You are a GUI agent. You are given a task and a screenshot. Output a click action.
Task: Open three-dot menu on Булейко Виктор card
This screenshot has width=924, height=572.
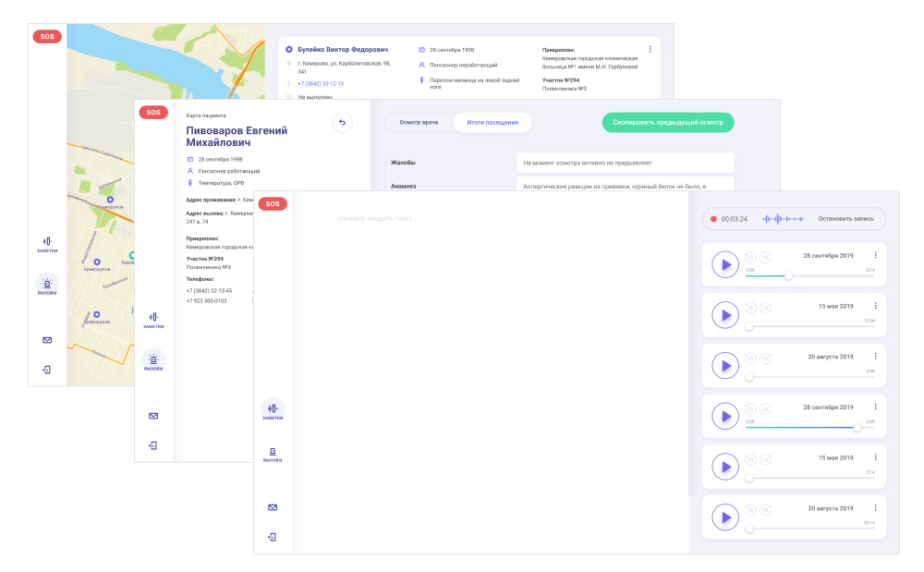[x=650, y=50]
